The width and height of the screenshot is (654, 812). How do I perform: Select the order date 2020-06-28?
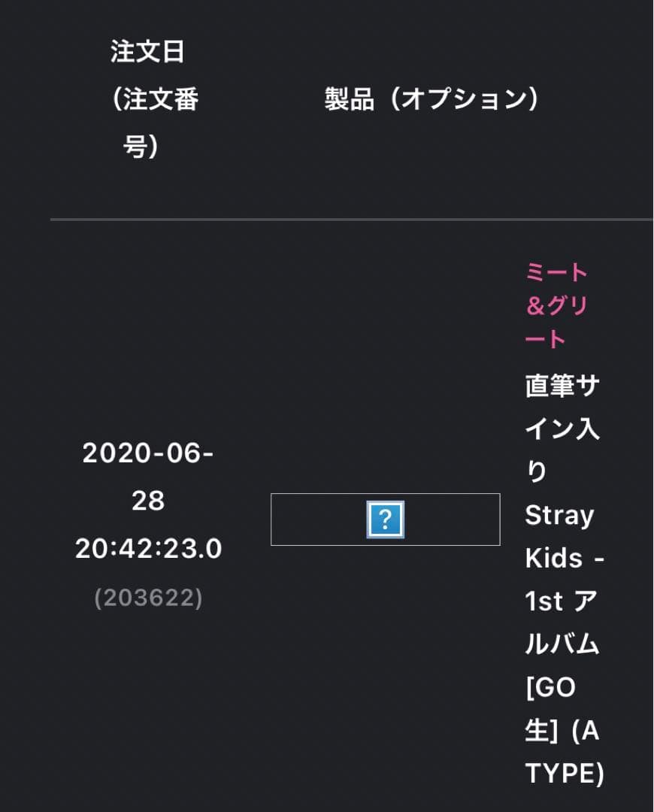click(148, 477)
